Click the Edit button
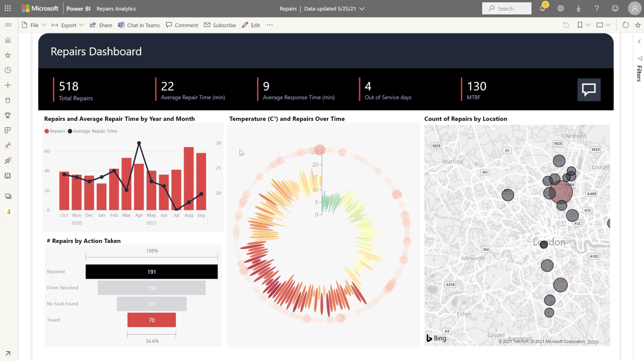This screenshot has width=644, height=361. 251,25
